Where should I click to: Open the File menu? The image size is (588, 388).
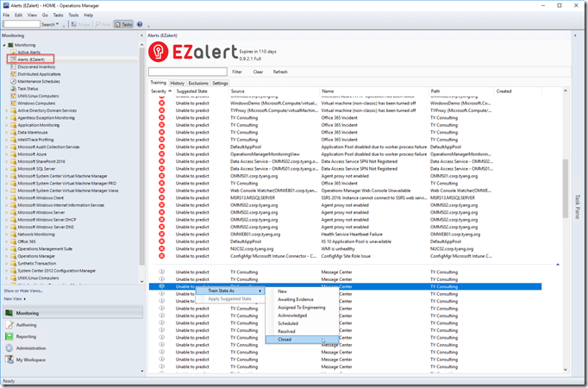pyautogui.click(x=6, y=16)
